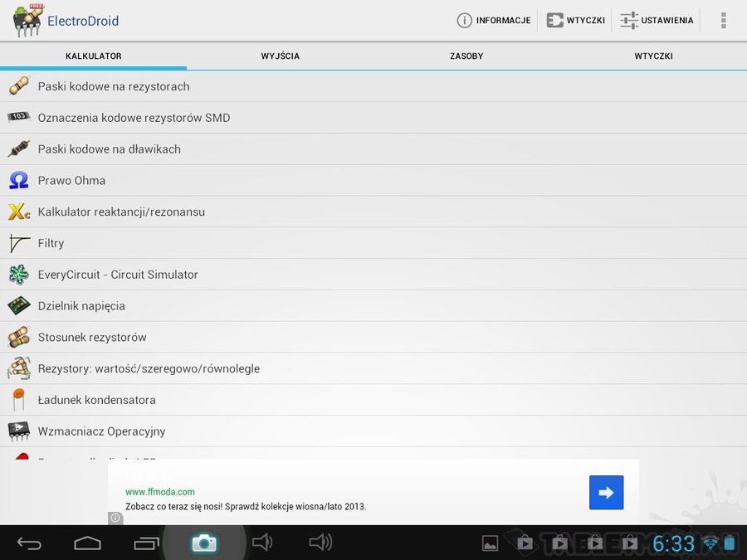Open INFORMACJE from the action bar

(x=494, y=21)
